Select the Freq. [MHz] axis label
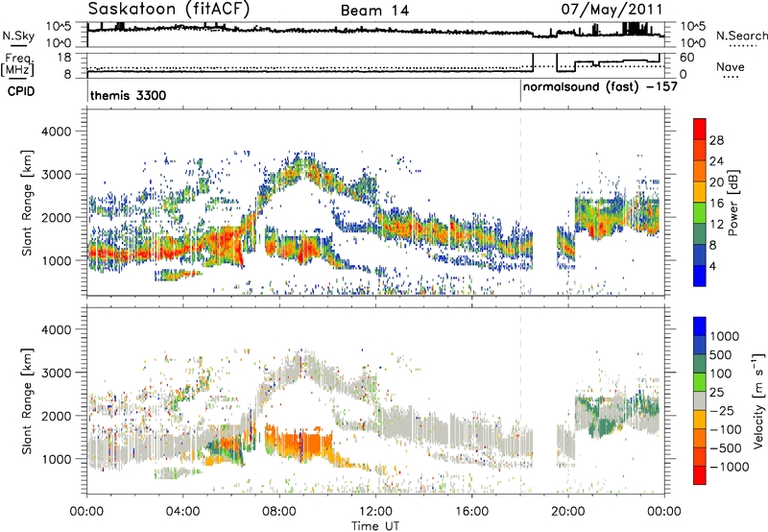Viewport: 768px width, 532px height. point(17,65)
